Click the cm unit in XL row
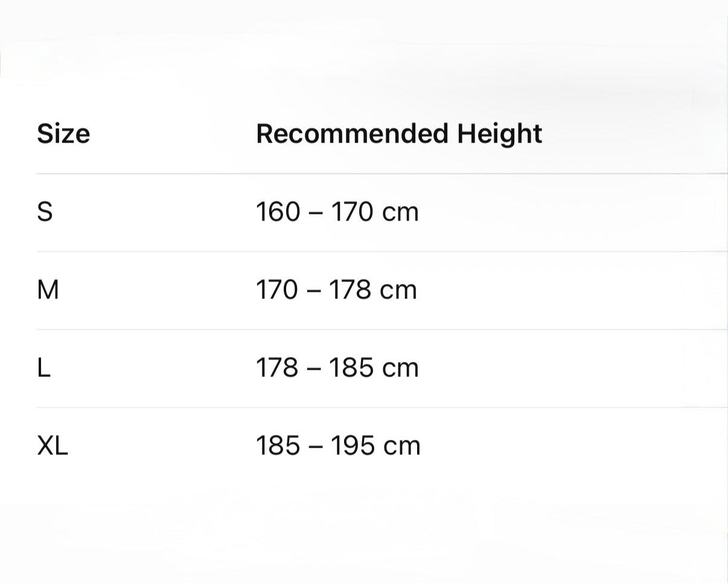Screen dimensions: 728x583 click(401, 446)
